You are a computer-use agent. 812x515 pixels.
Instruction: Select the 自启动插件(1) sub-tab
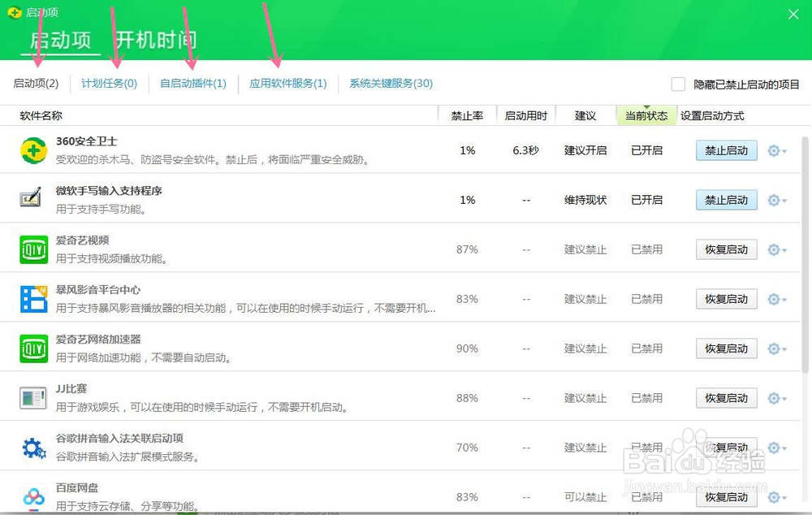pos(193,84)
